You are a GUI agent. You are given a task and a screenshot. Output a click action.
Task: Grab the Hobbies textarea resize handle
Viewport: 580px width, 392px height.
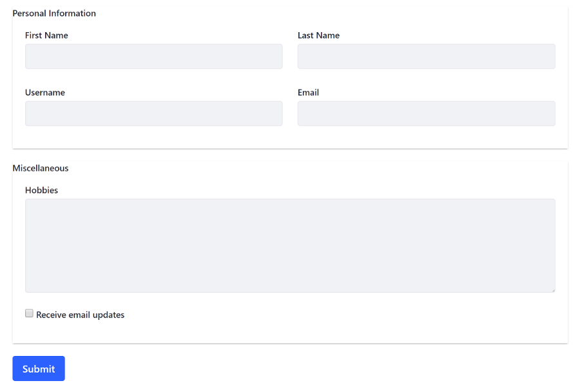point(553,290)
